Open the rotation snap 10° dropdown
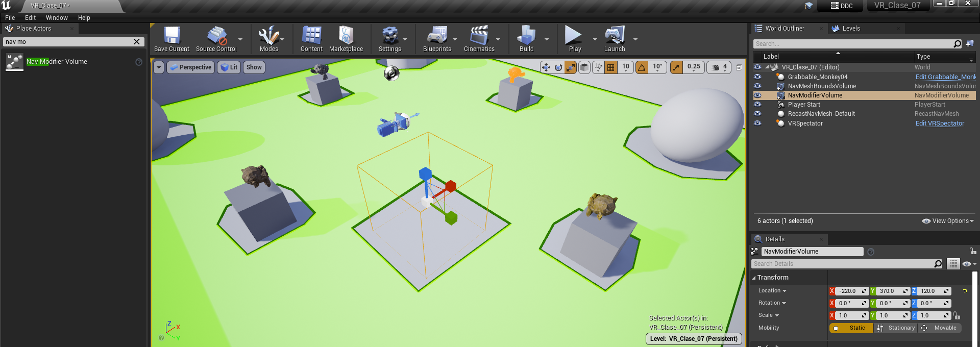 (657, 67)
